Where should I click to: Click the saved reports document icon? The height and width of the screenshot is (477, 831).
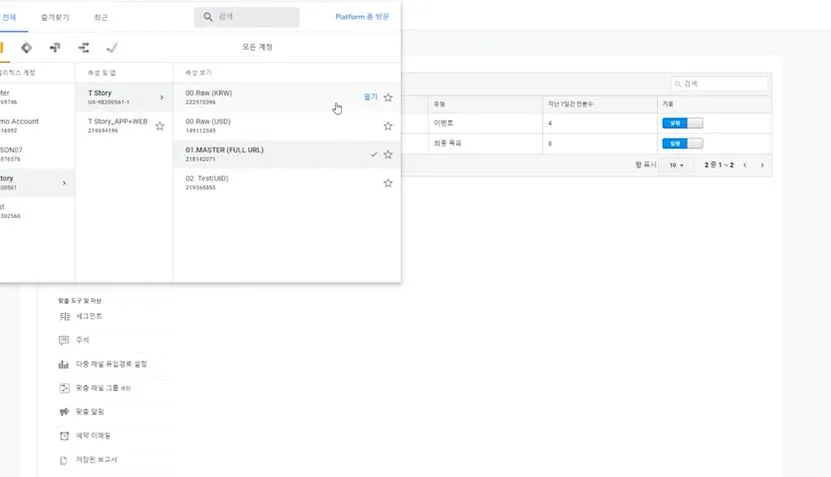tap(64, 460)
